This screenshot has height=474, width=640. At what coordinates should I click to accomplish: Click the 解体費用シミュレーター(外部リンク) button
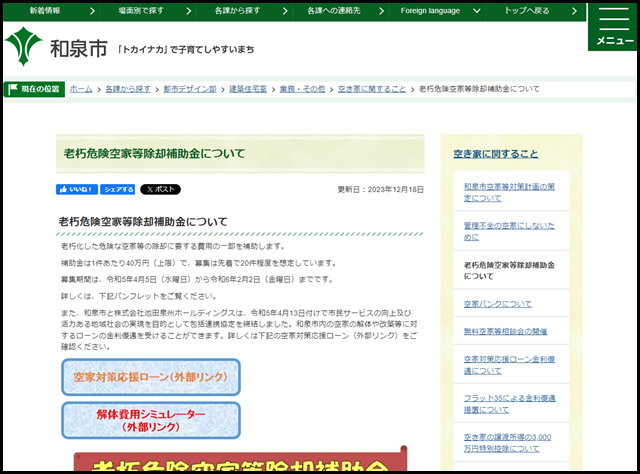[x=150, y=419]
